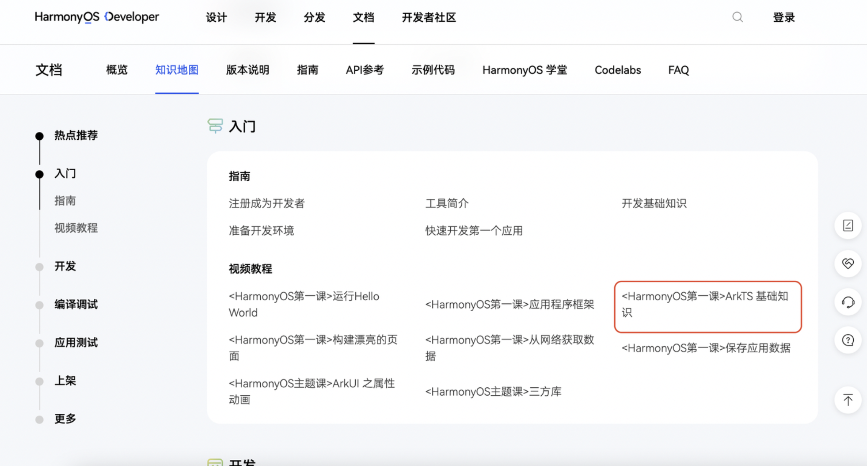Image resolution: width=868 pixels, height=466 pixels.
Task: Click the question mark help icon
Action: pos(848,340)
